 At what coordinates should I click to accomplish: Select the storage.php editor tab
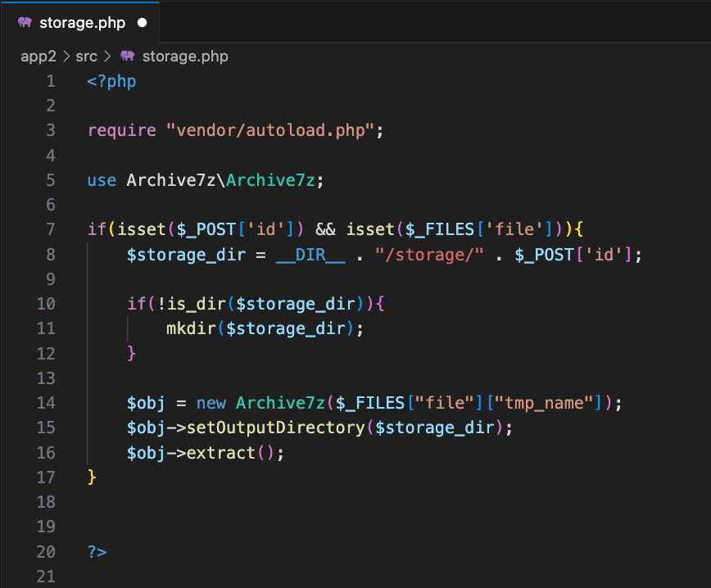(82, 22)
